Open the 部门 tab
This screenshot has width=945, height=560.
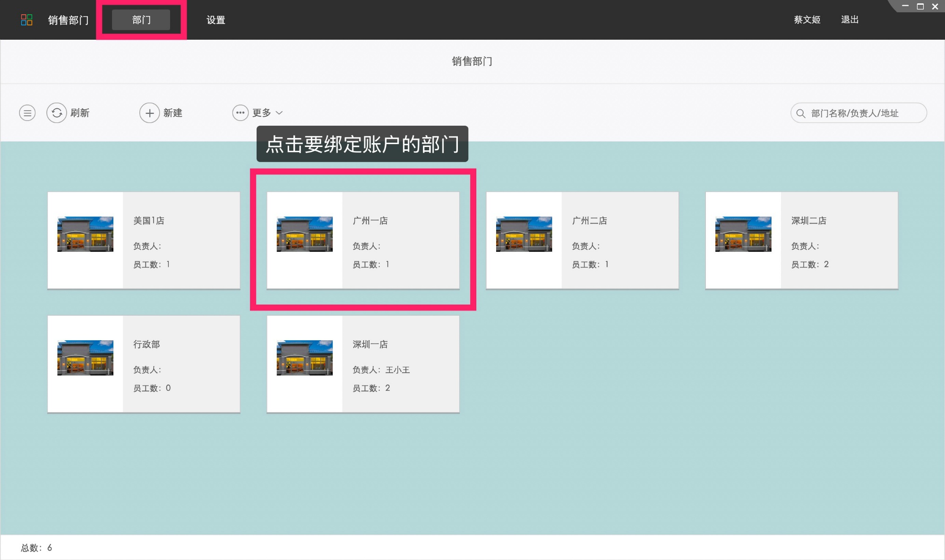coord(141,20)
